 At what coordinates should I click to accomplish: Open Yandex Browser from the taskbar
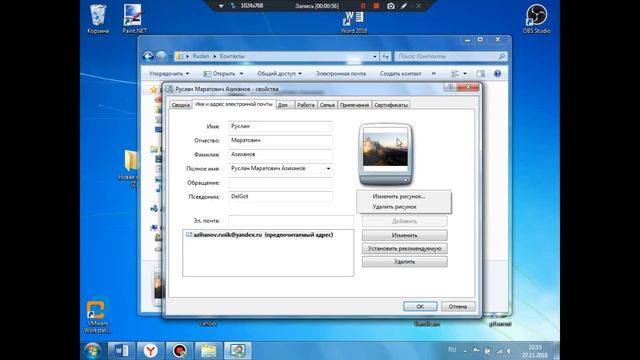[x=151, y=351]
